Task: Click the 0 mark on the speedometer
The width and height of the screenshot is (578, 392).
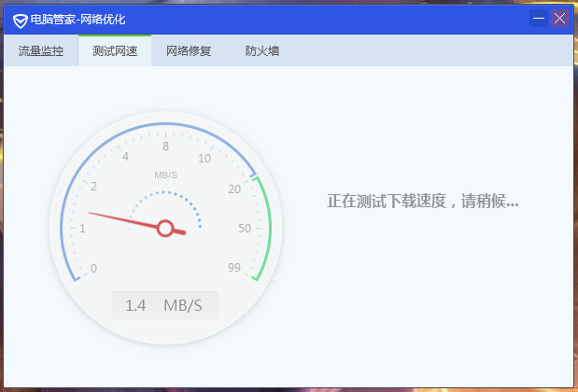Action: tap(93, 269)
